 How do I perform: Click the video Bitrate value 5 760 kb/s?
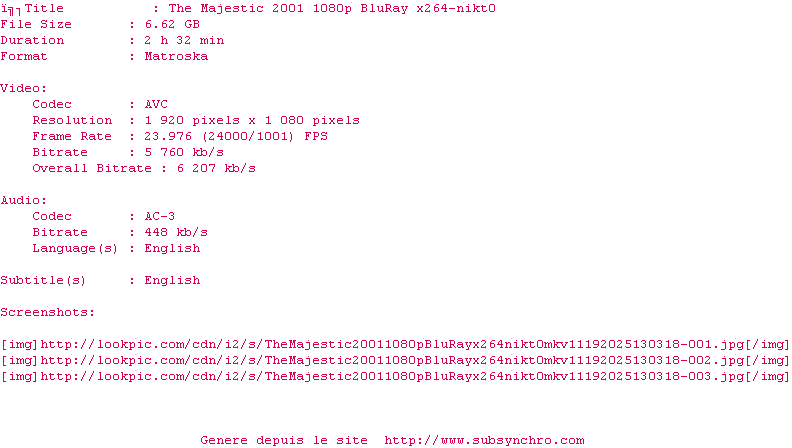click(184, 153)
